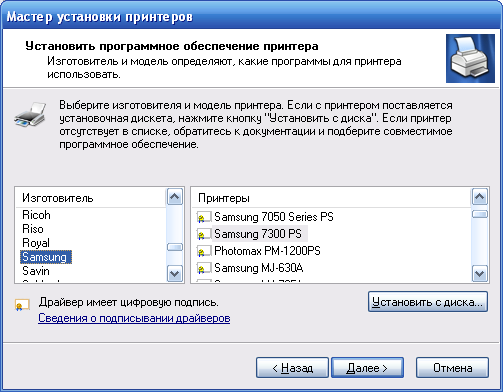Click the digital signature certificate icon
Viewport: 503px width, 392px height.
pyautogui.click(x=22, y=305)
